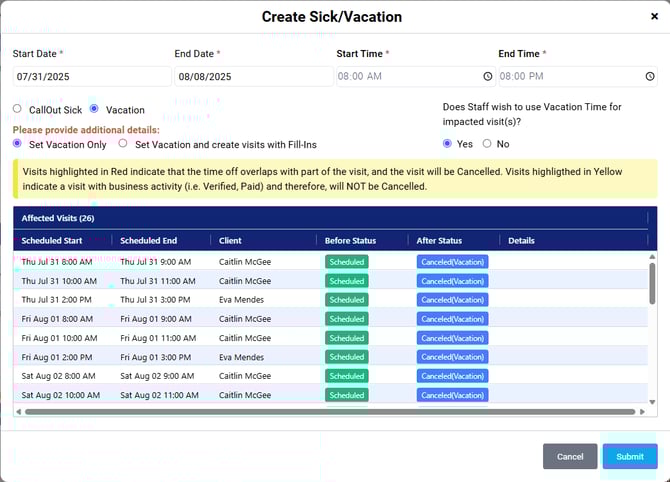
Task: Click the Start Date input field
Action: coord(91,77)
